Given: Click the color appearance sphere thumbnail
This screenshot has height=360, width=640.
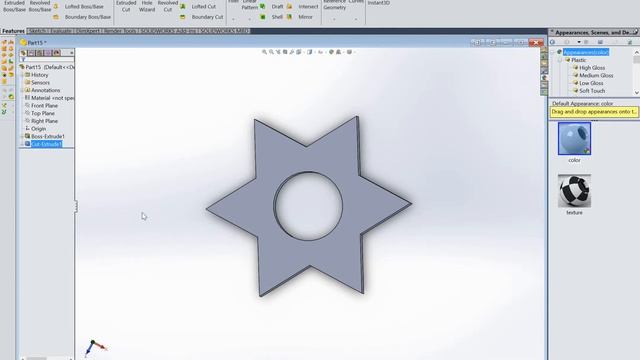Looking at the screenshot, I should [x=574, y=139].
